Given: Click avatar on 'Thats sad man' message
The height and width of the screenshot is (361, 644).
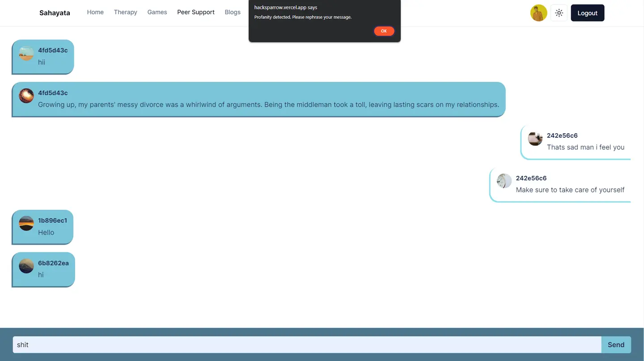Looking at the screenshot, I should coord(535,138).
